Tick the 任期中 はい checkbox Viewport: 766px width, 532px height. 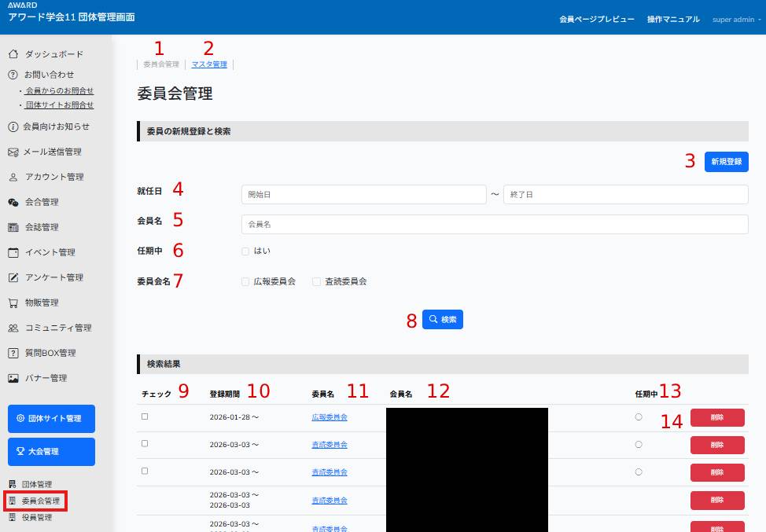(x=246, y=251)
